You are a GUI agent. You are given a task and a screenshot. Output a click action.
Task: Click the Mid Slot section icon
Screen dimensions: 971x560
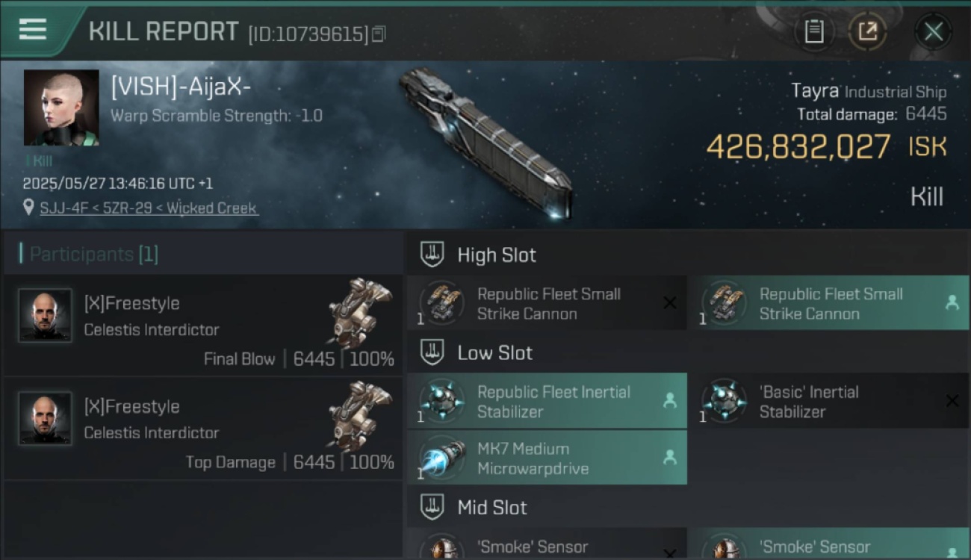coord(432,508)
